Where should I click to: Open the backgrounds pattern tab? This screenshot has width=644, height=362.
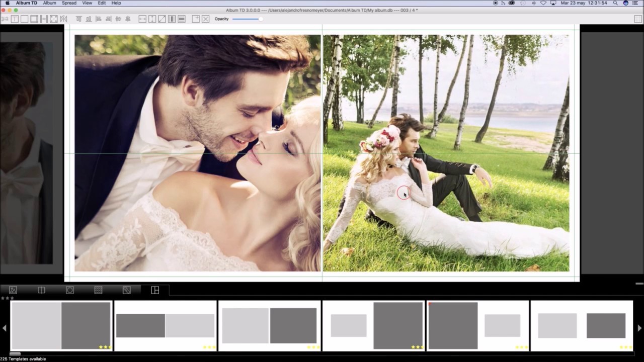coord(127,290)
